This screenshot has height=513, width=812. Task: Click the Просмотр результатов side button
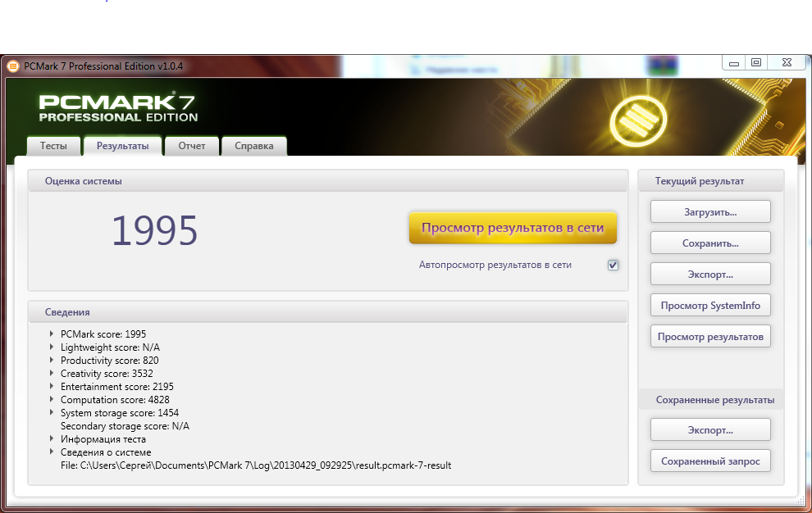pyautogui.click(x=710, y=337)
